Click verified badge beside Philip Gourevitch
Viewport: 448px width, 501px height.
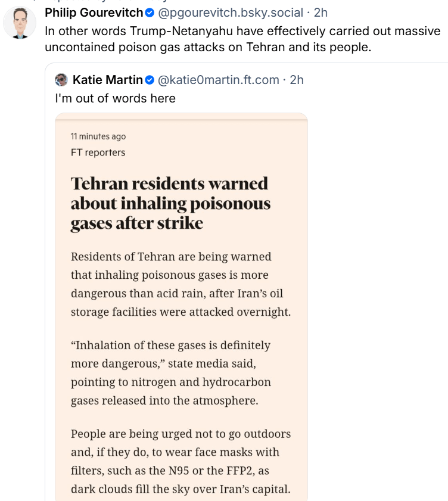pyautogui.click(x=150, y=13)
